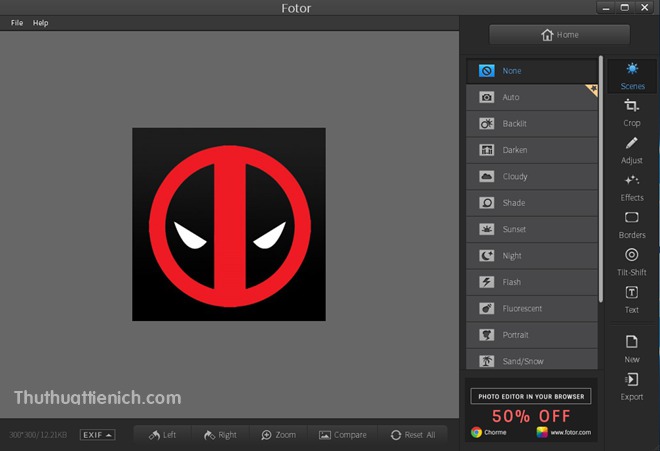Switch to the Scenes panel
Viewport: 660px width, 451px height.
[632, 75]
